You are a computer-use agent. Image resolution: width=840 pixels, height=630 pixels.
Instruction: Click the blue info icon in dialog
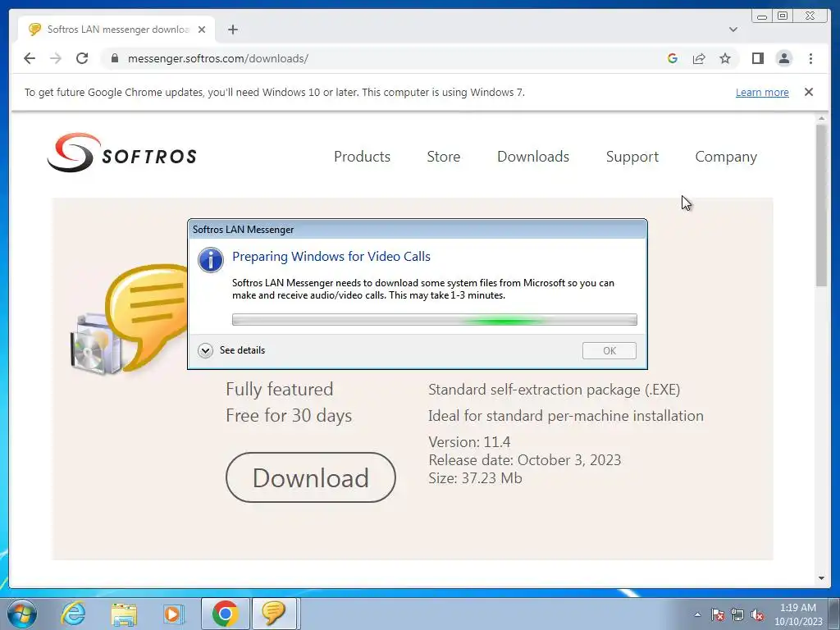click(x=211, y=260)
